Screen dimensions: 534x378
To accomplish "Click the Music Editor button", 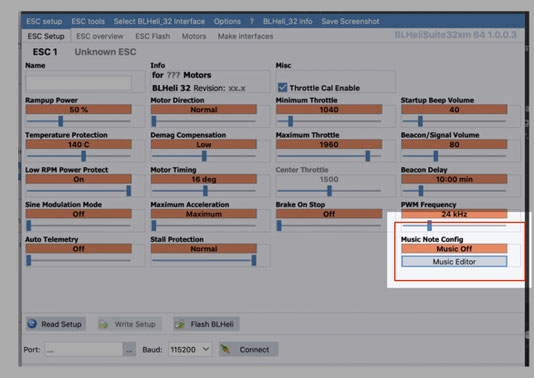I will 454,262.
